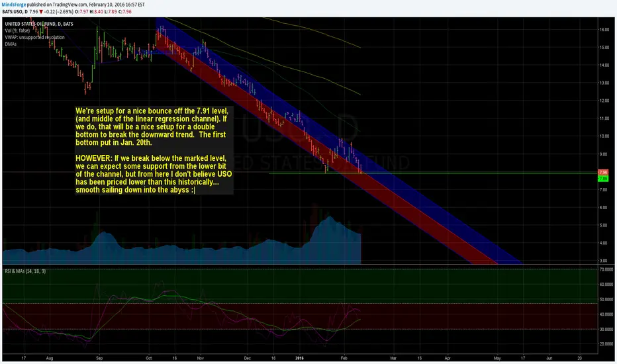
Task: Click the 4.00 price axis label
Action: (x=603, y=243)
